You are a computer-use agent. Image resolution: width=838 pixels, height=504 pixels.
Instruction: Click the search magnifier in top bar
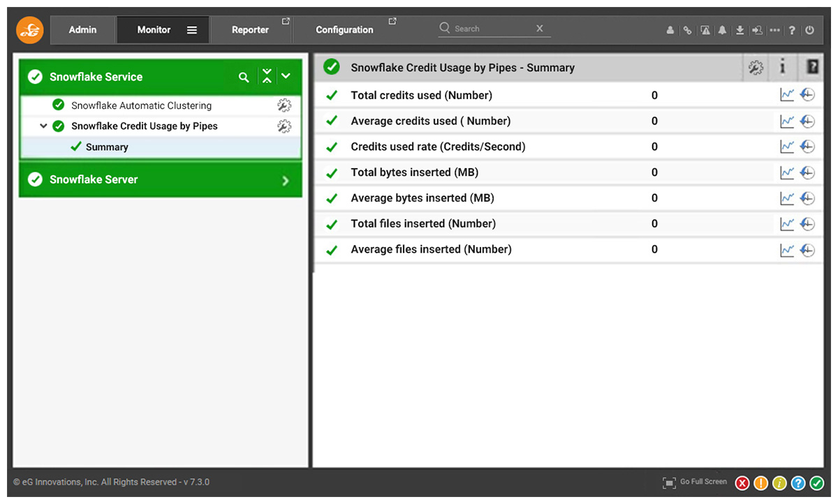tap(444, 28)
